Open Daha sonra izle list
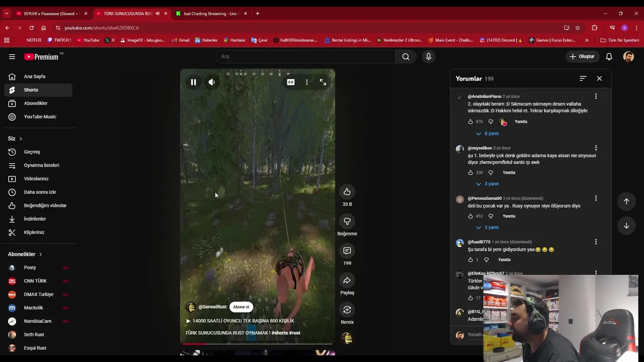The width and height of the screenshot is (644, 362). (38, 192)
